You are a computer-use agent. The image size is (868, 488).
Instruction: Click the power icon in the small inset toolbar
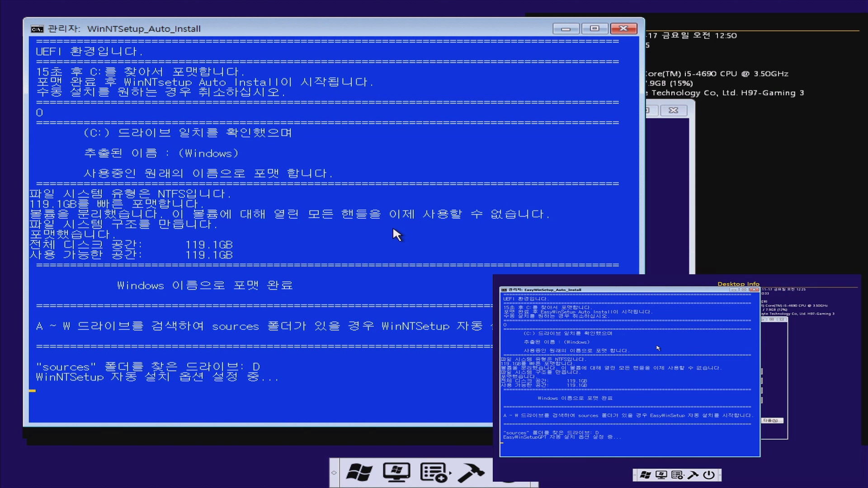[x=709, y=475]
